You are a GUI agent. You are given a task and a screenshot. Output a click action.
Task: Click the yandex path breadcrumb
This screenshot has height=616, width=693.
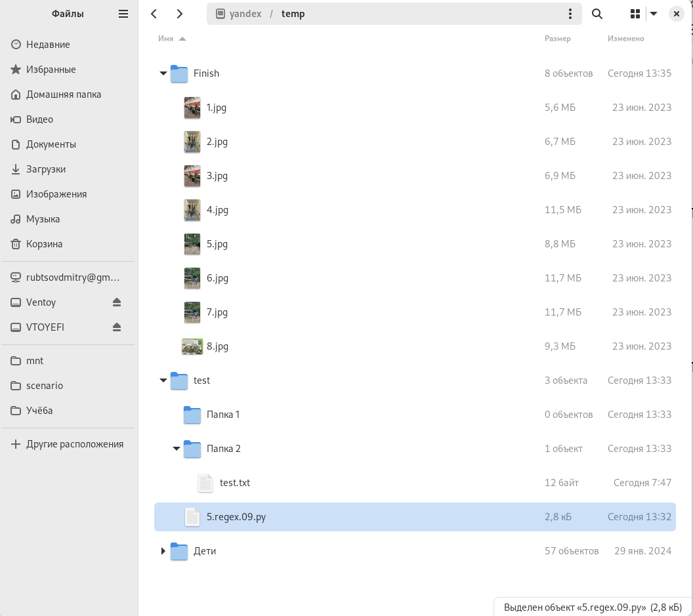click(x=245, y=14)
